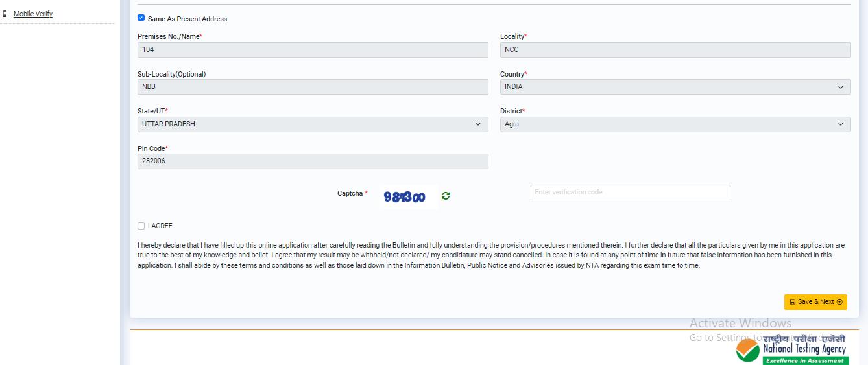This screenshot has height=365, width=868.
Task: Open the Country dropdown showing INDIA
Action: [x=675, y=87]
